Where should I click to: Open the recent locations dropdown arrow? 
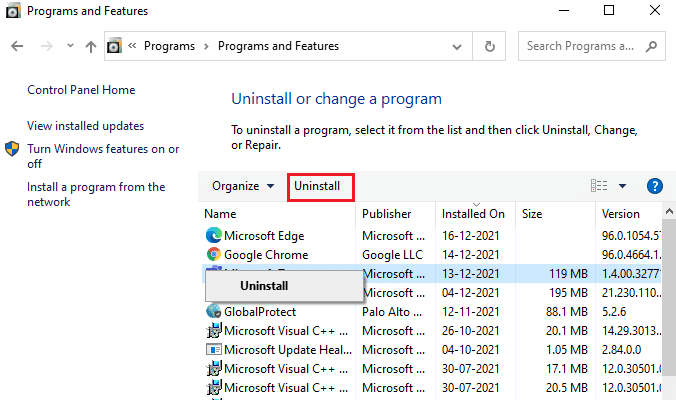pyautogui.click(x=70, y=46)
